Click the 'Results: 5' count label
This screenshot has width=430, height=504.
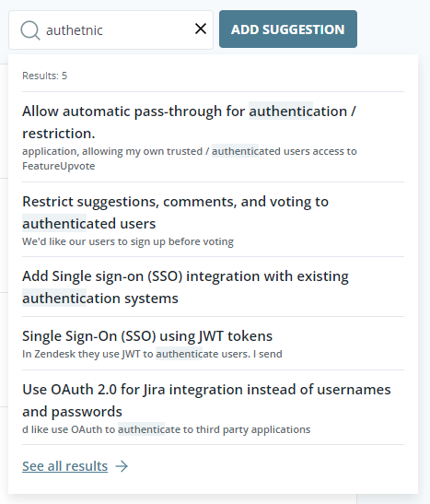44,76
